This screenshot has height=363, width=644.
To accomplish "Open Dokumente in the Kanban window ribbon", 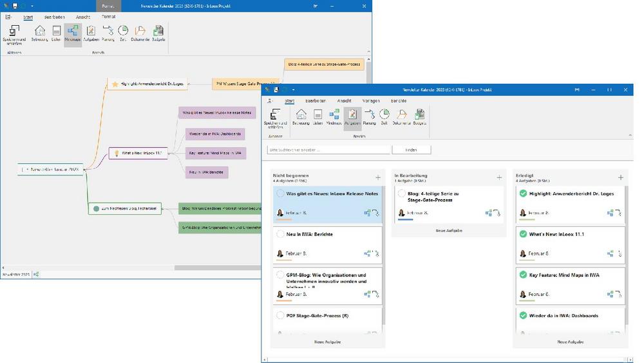I will tap(402, 117).
